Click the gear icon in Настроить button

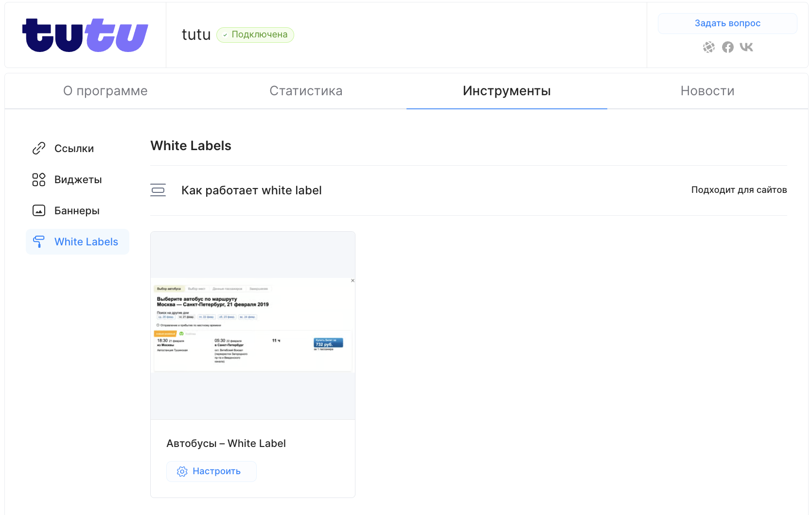(182, 471)
